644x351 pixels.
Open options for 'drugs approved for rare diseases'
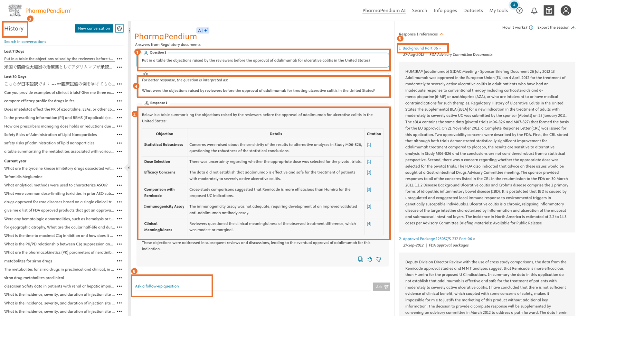point(119,202)
